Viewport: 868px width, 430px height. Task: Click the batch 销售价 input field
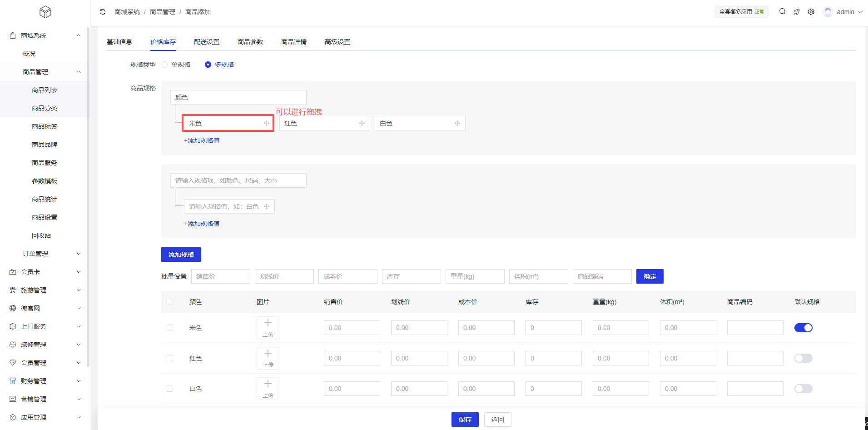221,276
